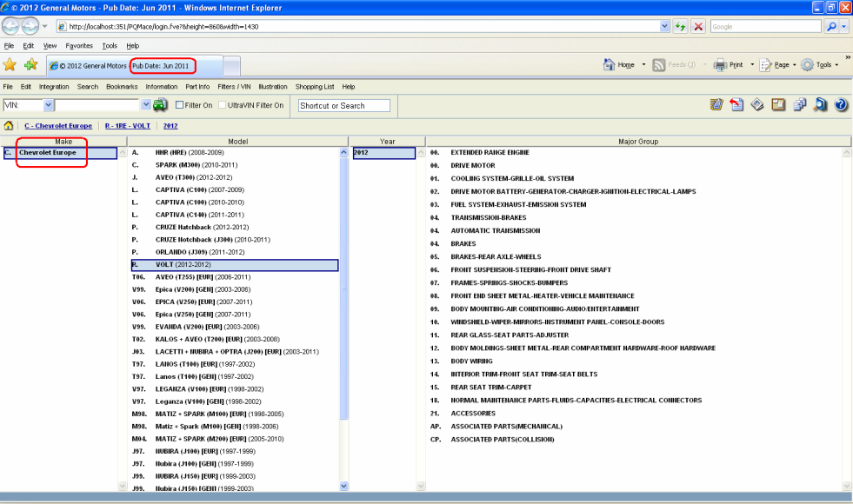The image size is (853, 504).
Task: Open the recent pages dropdown beside Forward
Action: pyautogui.click(x=44, y=26)
